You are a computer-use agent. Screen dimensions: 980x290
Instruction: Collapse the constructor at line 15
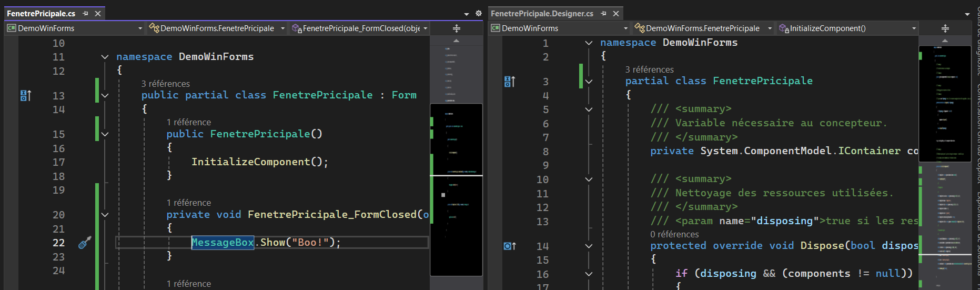click(105, 134)
